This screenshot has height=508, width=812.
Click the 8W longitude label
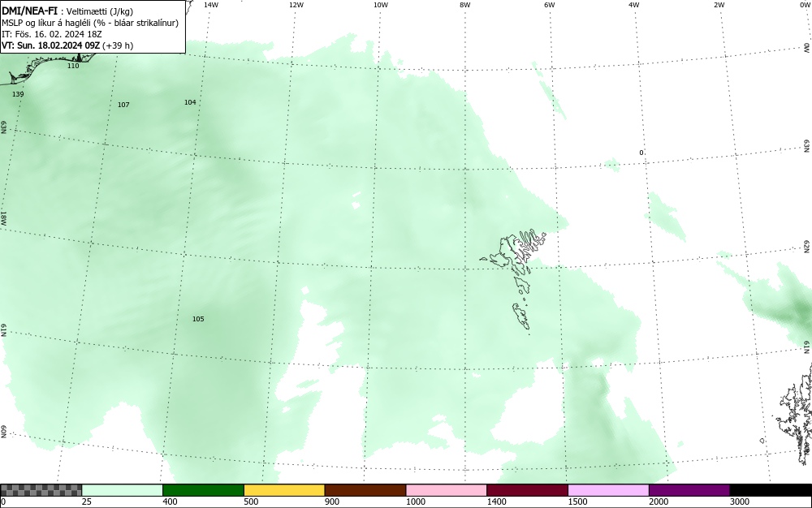pos(464,5)
